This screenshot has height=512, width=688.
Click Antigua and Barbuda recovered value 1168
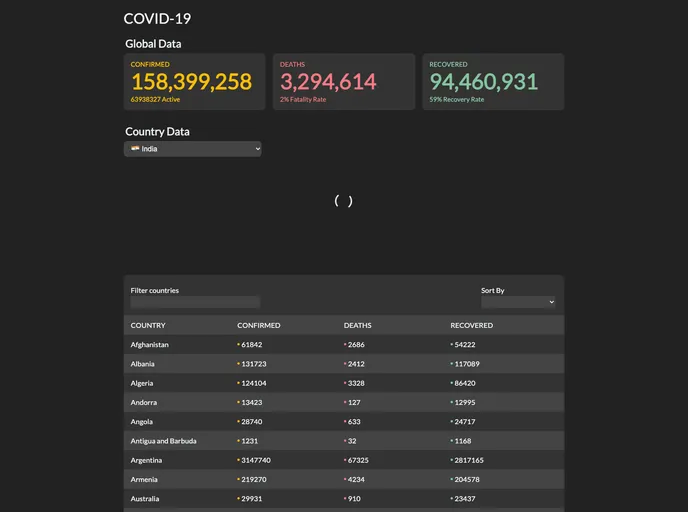coord(462,441)
